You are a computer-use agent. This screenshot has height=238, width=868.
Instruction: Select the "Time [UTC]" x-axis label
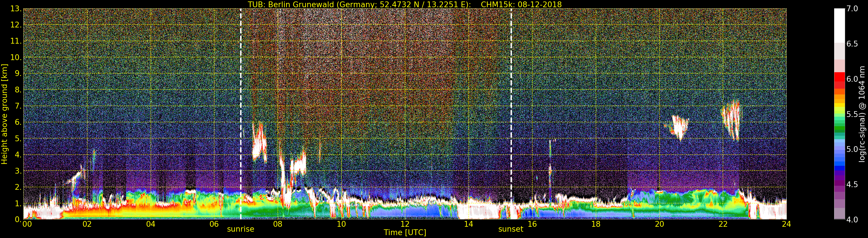pos(405,233)
